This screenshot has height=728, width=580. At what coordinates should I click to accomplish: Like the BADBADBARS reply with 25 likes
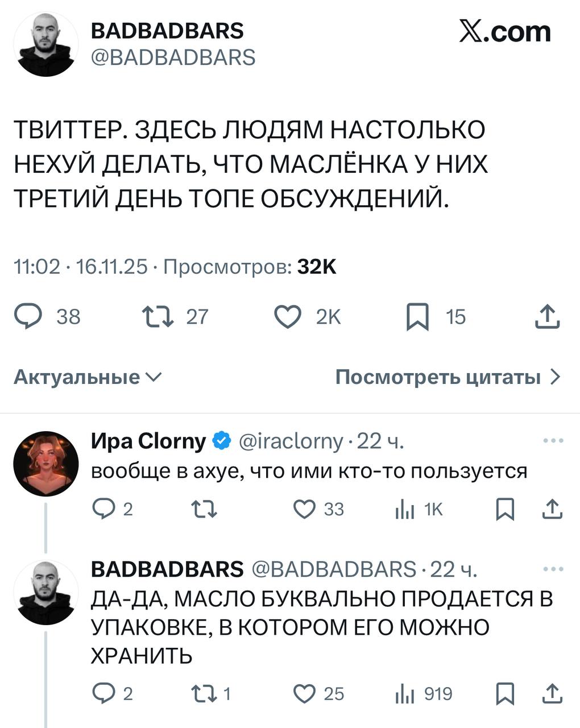(304, 693)
